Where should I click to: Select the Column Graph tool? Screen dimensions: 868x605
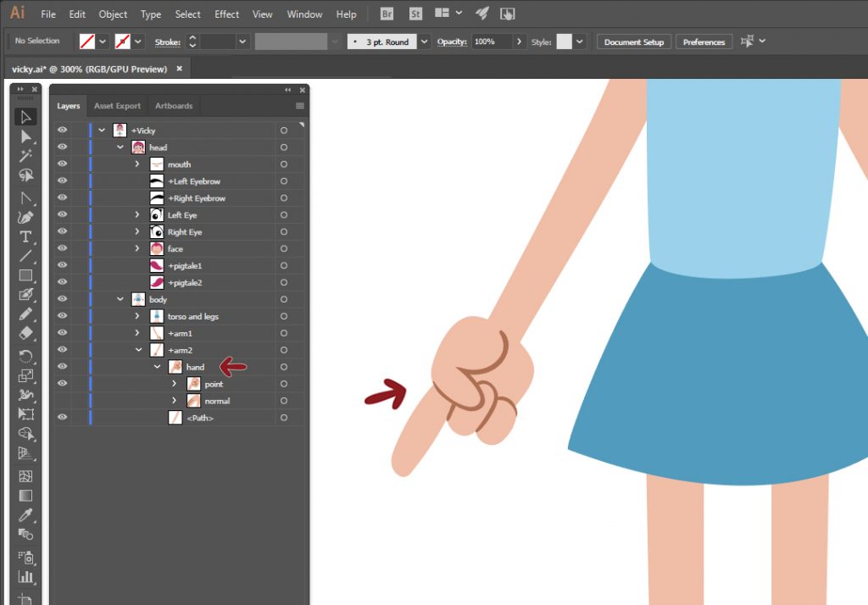[x=25, y=577]
